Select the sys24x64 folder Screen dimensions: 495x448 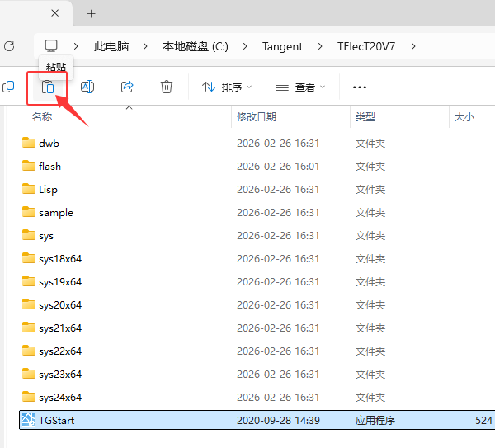pyautogui.click(x=60, y=397)
